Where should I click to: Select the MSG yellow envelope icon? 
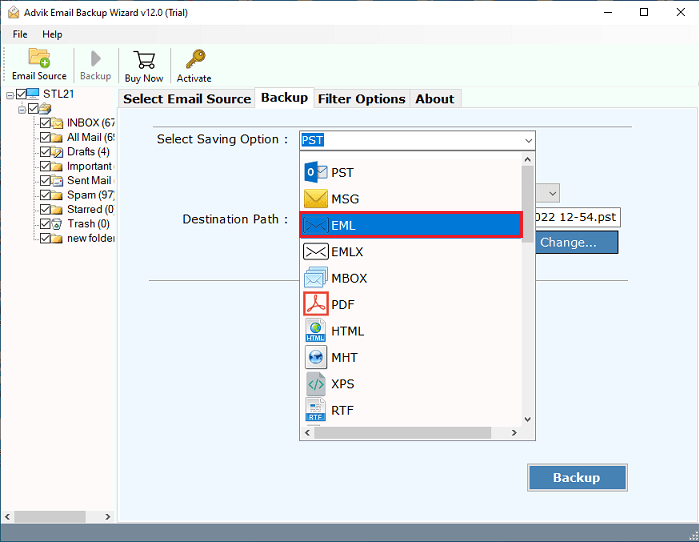(x=316, y=198)
